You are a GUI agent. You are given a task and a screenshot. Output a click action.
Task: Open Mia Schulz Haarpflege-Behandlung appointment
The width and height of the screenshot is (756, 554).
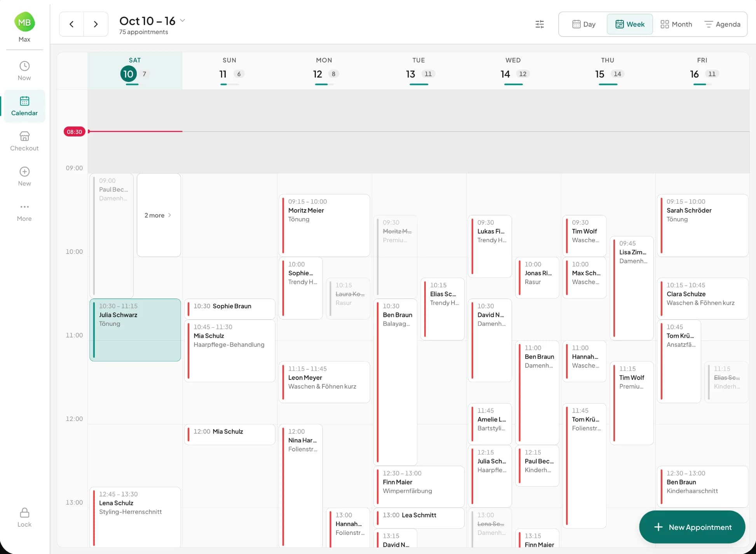230,351
